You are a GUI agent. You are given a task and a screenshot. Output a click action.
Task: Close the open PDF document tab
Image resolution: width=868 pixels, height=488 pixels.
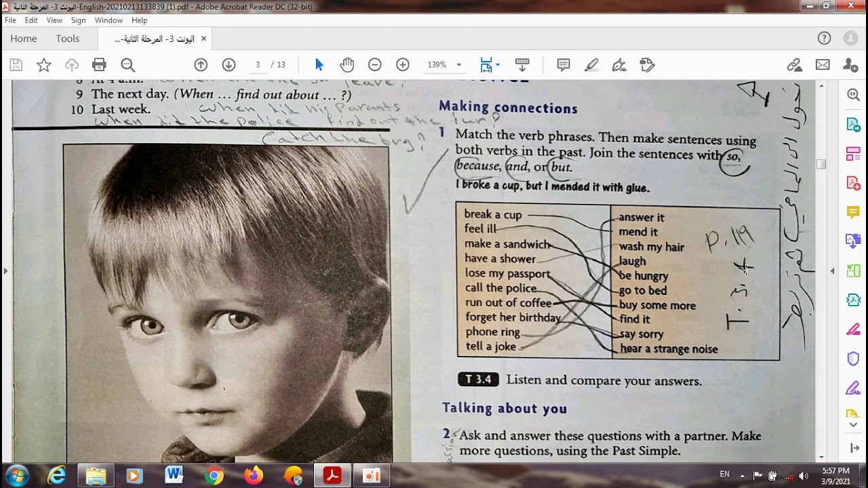click(x=203, y=39)
